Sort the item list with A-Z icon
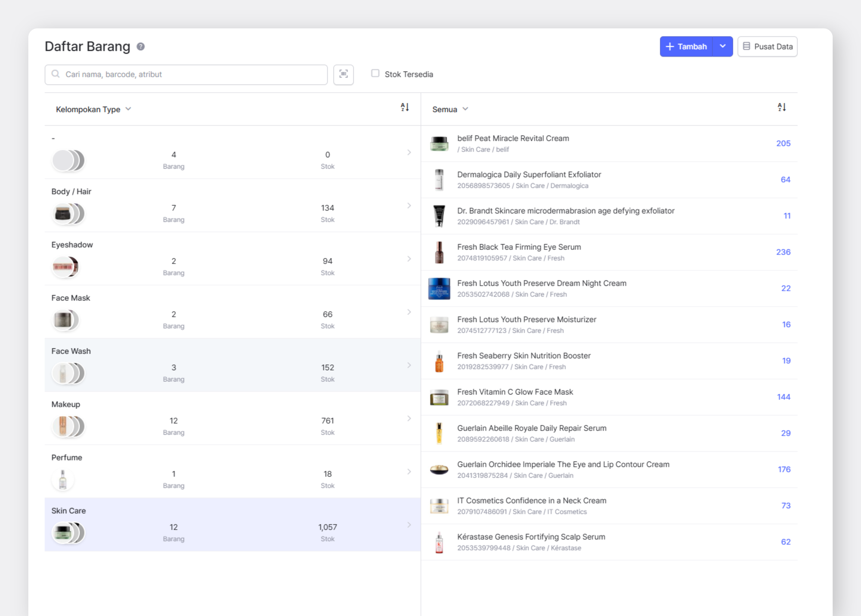The image size is (861, 616). (782, 107)
